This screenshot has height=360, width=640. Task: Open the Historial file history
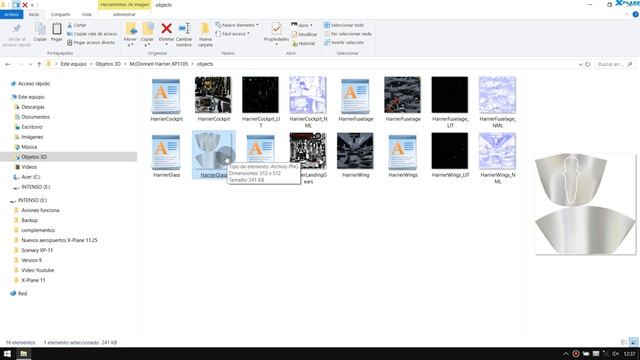coord(303,43)
